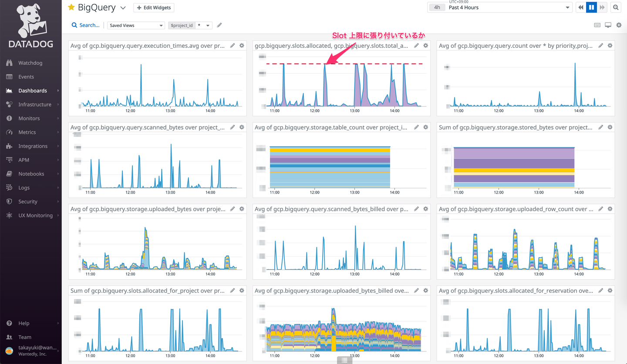Click the APM icon
627x364 pixels.
coord(9,160)
